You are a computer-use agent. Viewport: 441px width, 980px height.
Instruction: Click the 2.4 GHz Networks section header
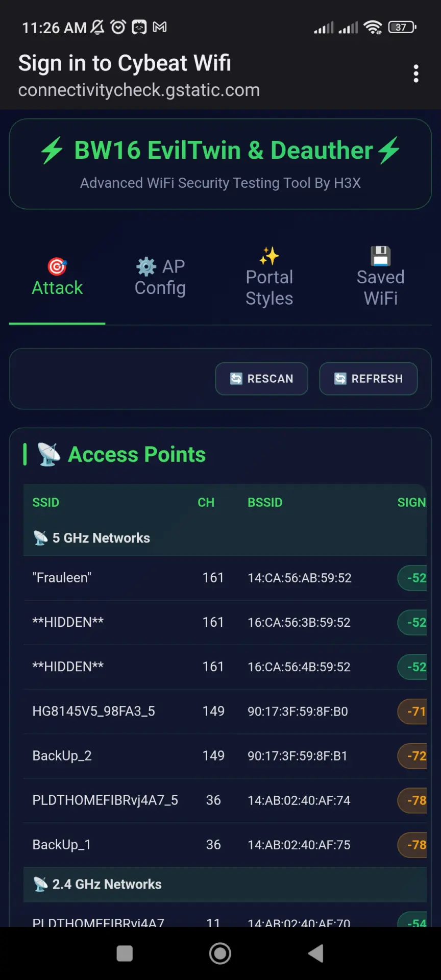click(x=225, y=885)
